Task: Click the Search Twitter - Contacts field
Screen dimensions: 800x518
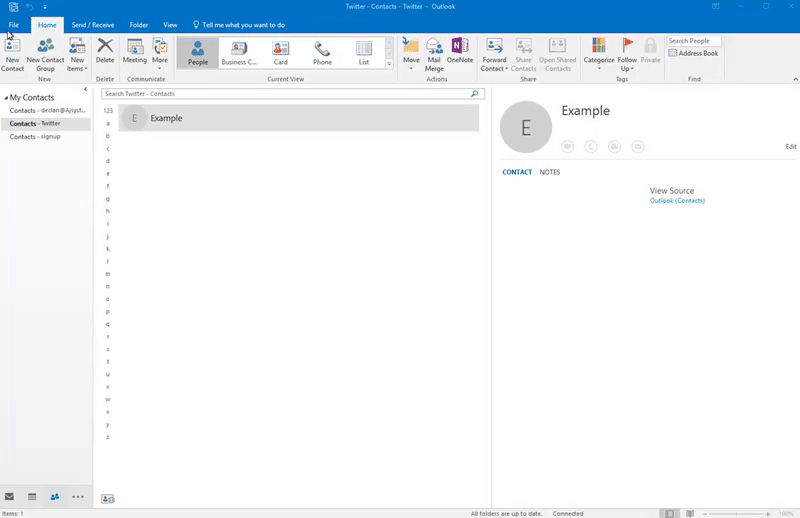Action: [285, 93]
